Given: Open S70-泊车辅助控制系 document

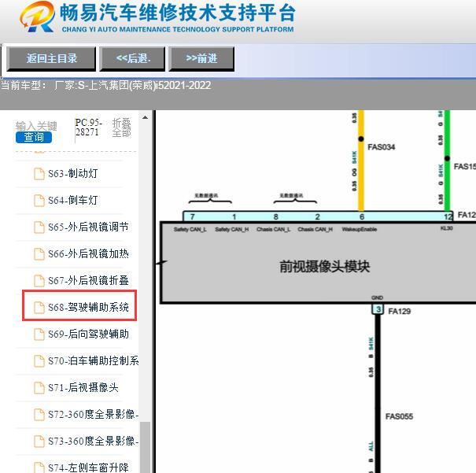Looking at the screenshot, I should [x=93, y=360].
